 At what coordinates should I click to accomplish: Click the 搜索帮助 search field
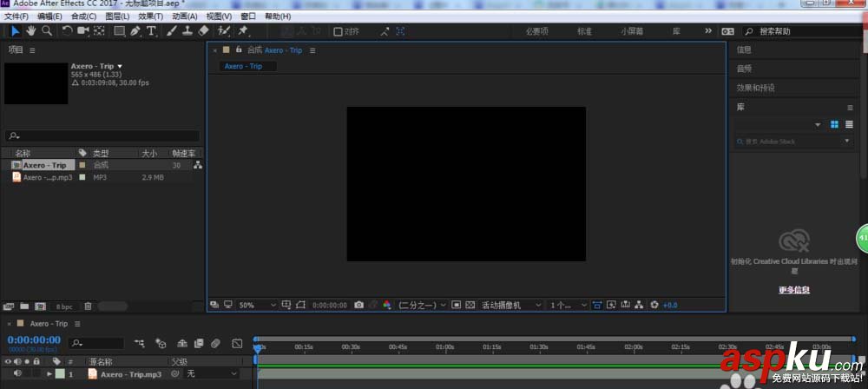(x=803, y=31)
